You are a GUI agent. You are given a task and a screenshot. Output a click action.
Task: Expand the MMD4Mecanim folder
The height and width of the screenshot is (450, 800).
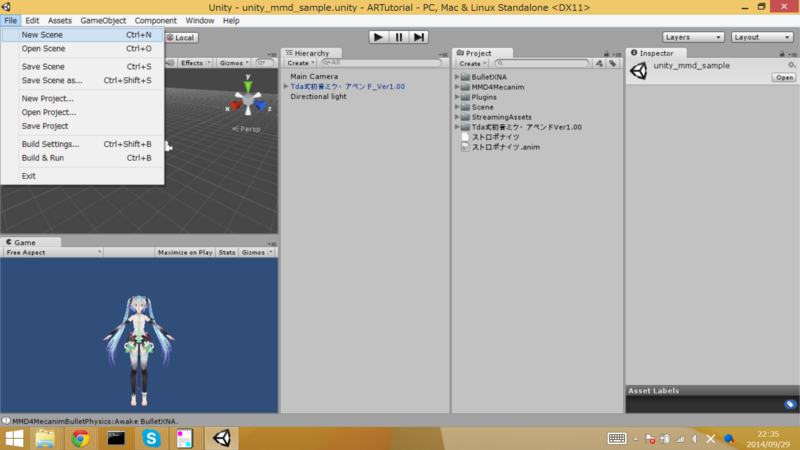457,87
